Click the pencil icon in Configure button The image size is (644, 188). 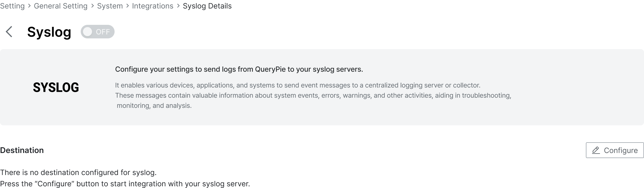click(x=596, y=150)
